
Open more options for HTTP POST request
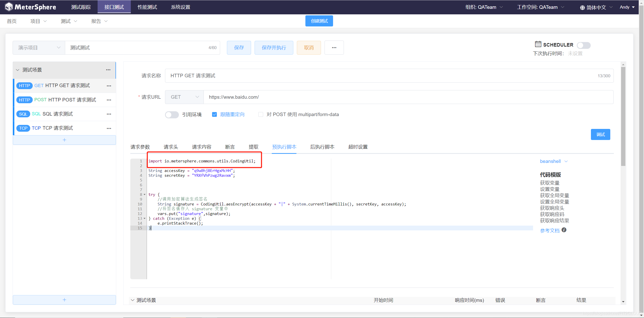point(109,100)
